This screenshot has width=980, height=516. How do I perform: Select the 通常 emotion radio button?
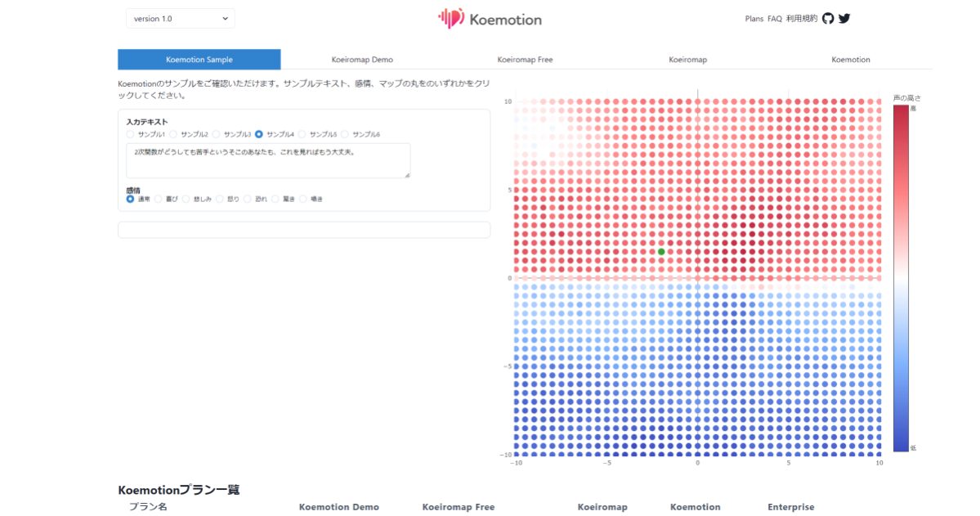pos(130,199)
